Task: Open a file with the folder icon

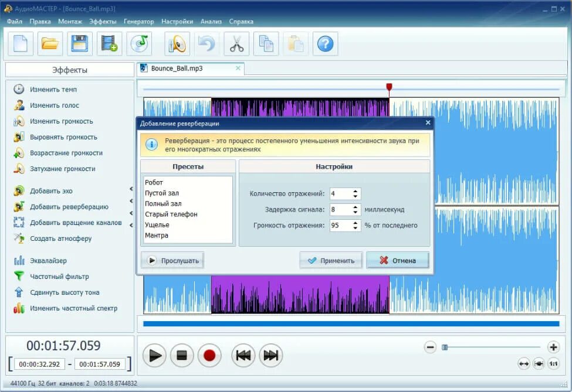Action: pyautogui.click(x=50, y=44)
